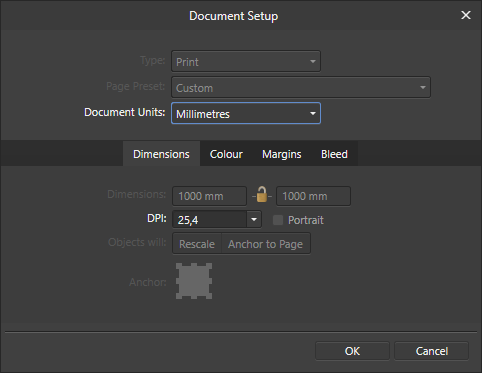Expand the DPI dropdown arrow

254,220
